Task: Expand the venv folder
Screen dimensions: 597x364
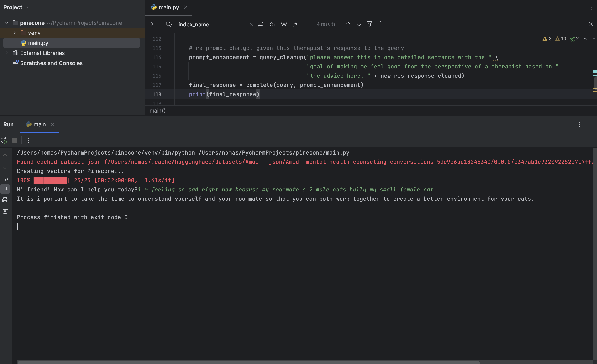Action: [x=14, y=33]
